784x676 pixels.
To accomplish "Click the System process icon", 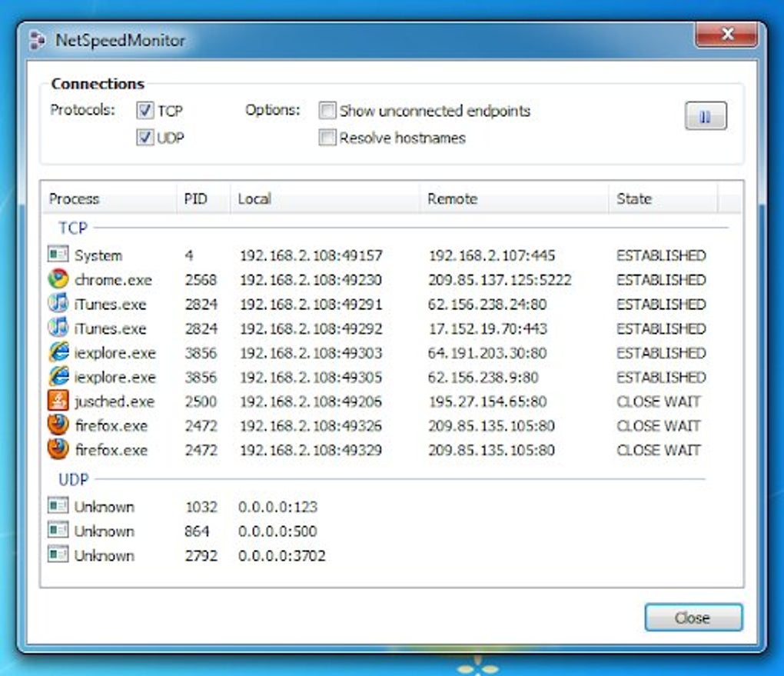I will click(58, 255).
